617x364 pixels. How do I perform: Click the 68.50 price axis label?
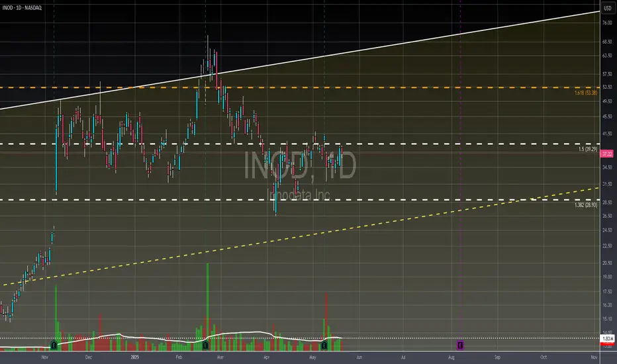tap(607, 41)
